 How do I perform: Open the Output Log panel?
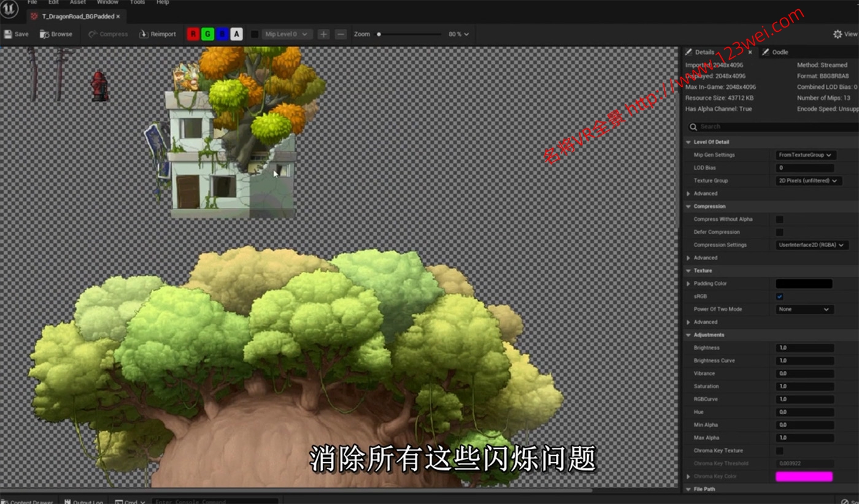point(83,502)
